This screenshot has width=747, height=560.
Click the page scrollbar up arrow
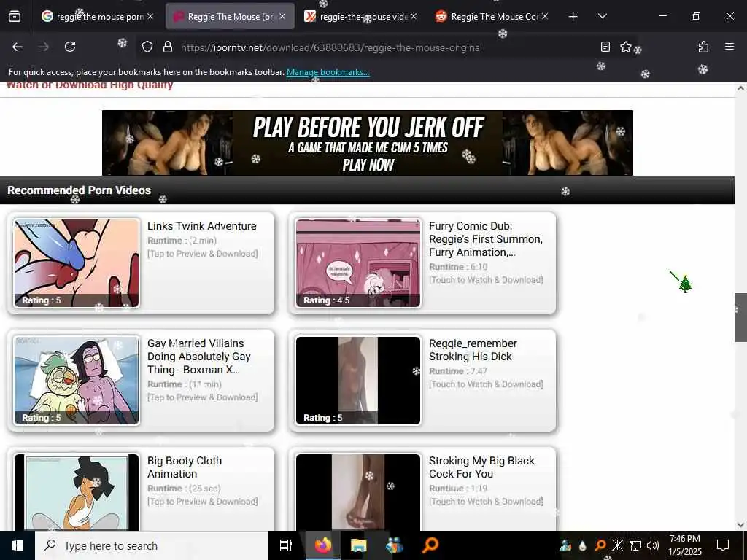point(740,88)
